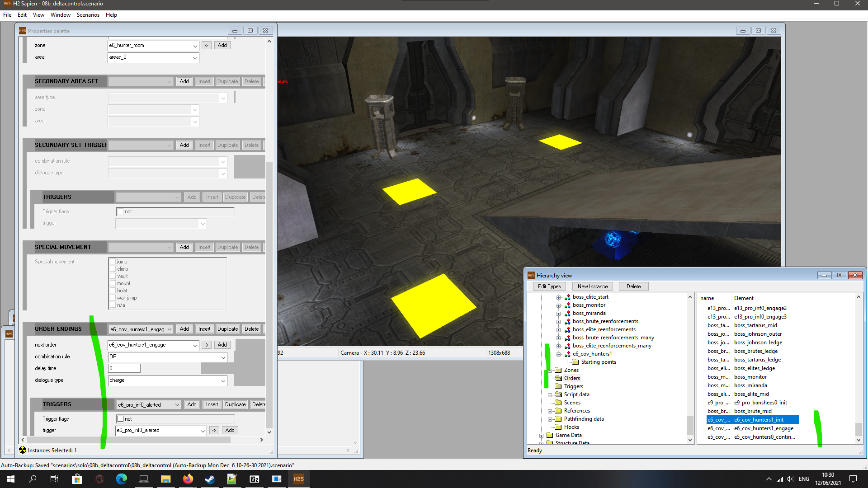Click the boss_monitor squad icon
The width and height of the screenshot is (868, 488).
pos(567,305)
